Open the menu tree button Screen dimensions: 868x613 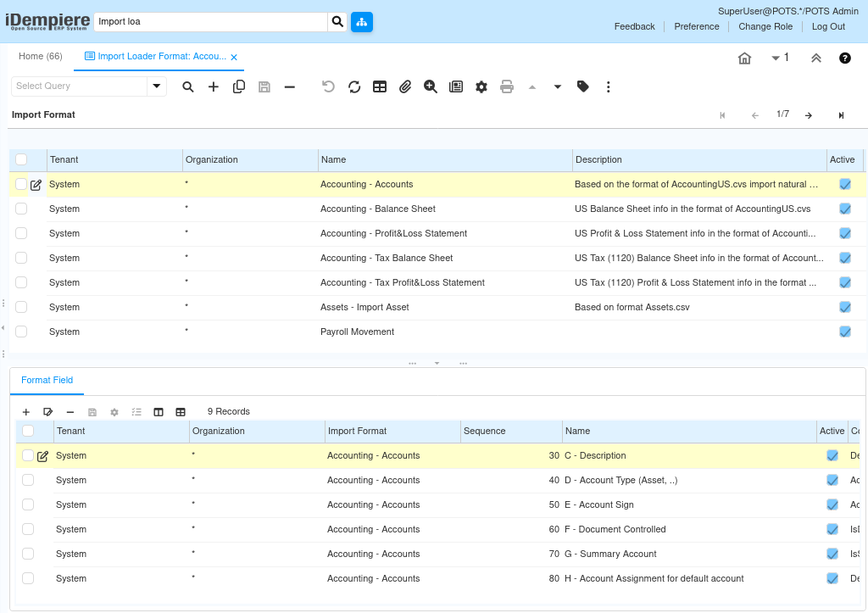361,21
